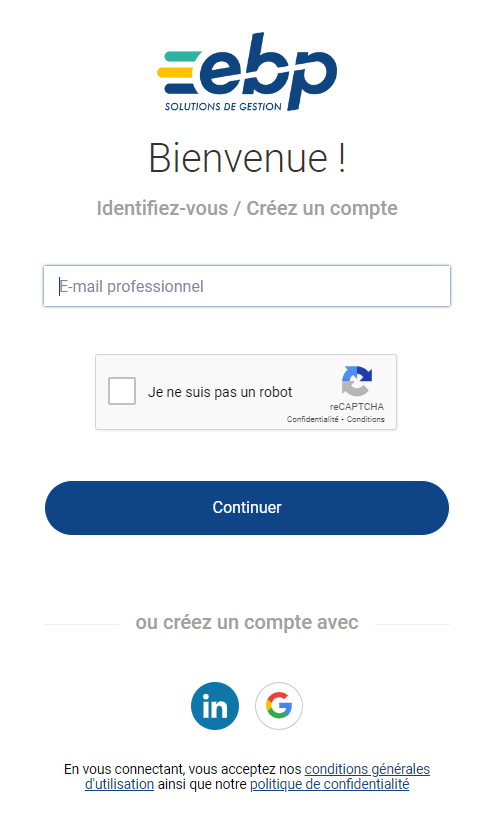Click the 'En vous connectant' sentence start
The height and width of the screenshot is (821, 490).
tap(124, 769)
